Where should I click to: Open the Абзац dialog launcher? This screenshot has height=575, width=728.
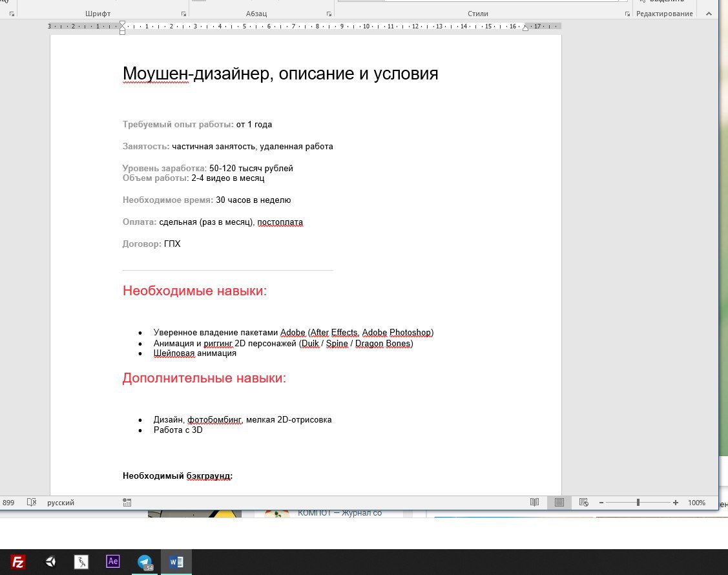329,14
